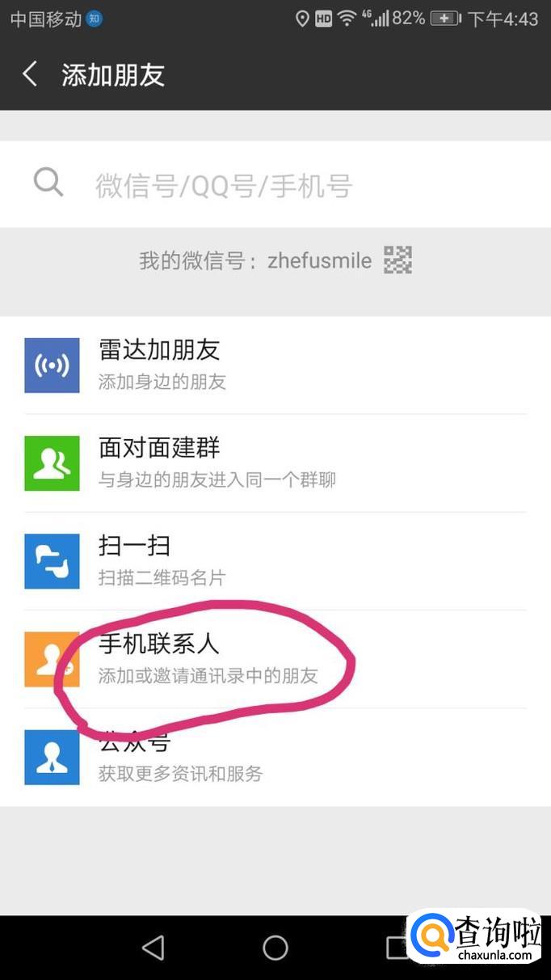Tap the orange phone contacts icon
The width and height of the screenshot is (551, 980).
[52, 659]
